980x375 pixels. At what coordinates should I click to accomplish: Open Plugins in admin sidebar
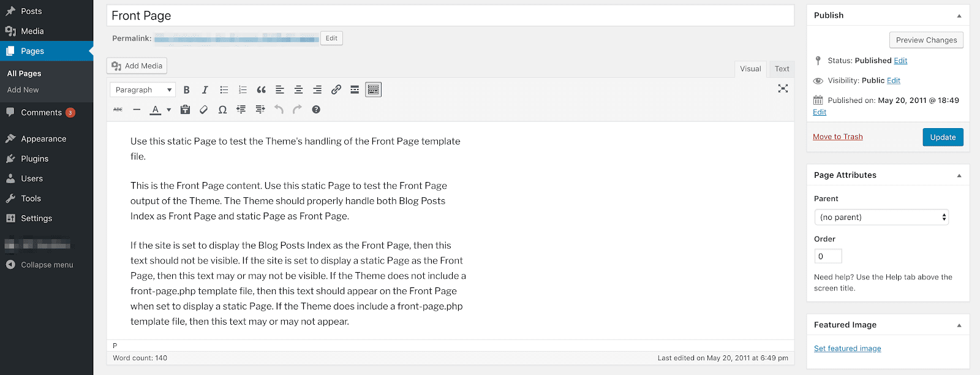coord(47,159)
